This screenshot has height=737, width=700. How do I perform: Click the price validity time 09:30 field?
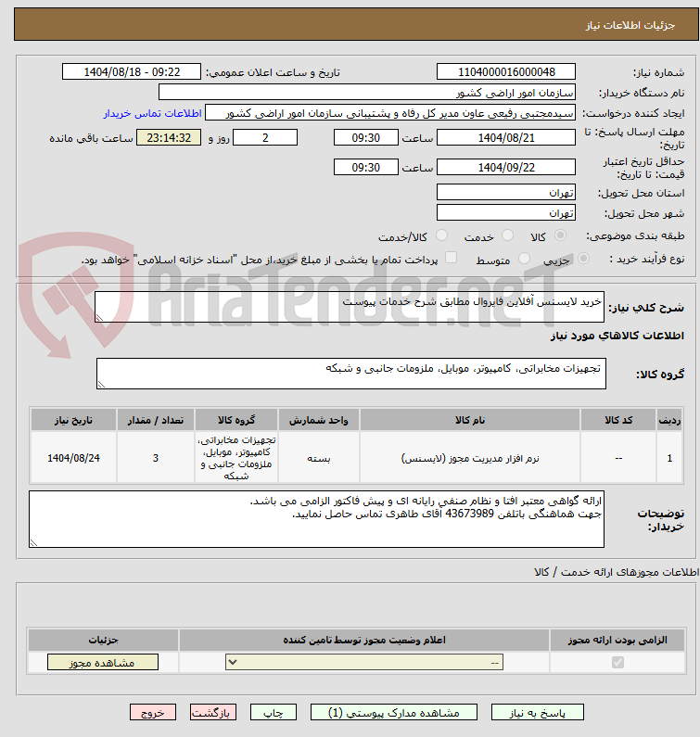[x=365, y=167]
